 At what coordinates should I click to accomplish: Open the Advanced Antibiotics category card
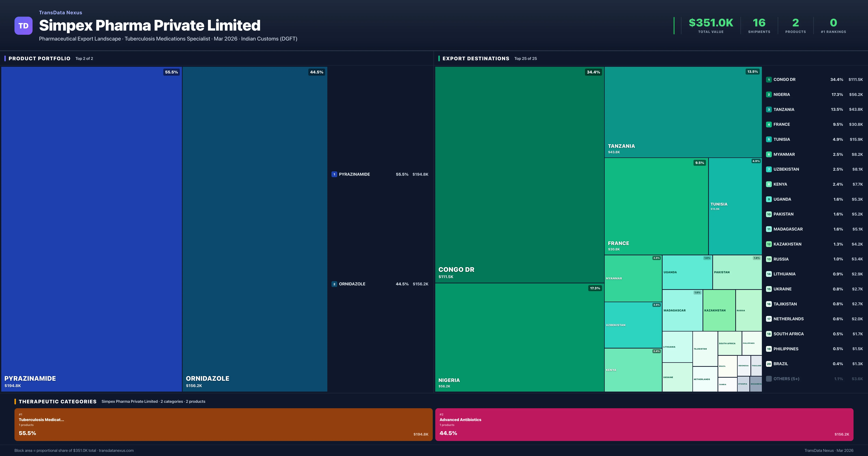[644, 424]
